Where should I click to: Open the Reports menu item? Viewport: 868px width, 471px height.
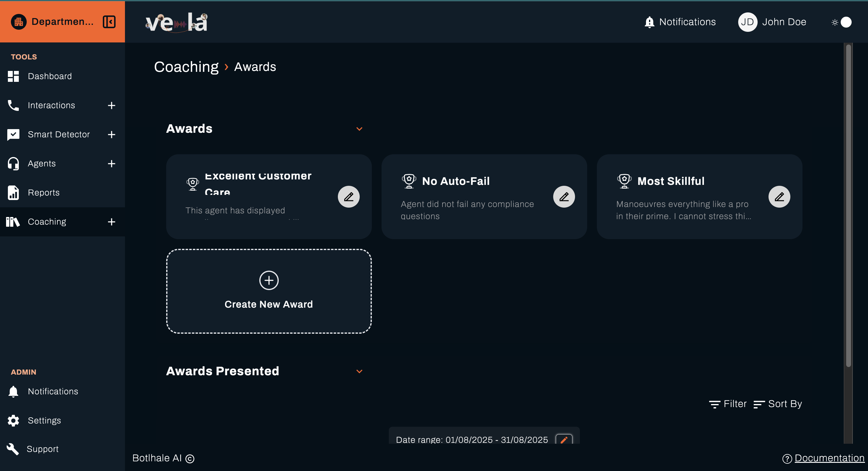pyautogui.click(x=43, y=192)
